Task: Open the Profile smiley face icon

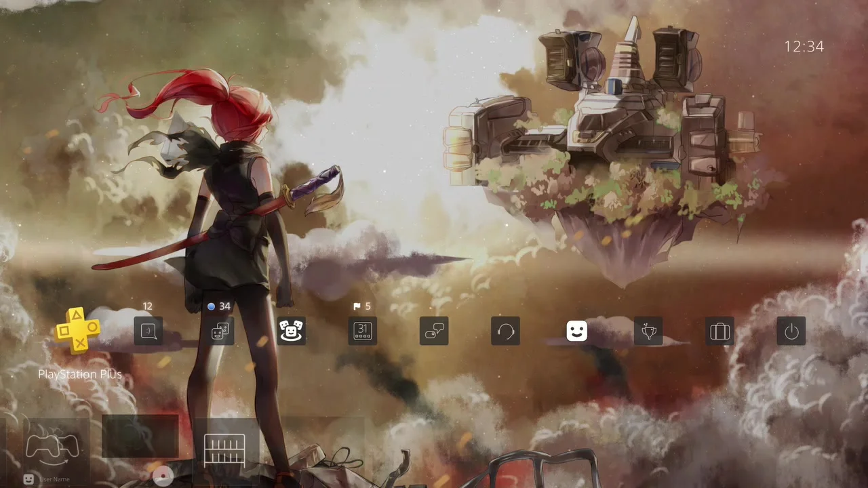Action: coord(577,331)
